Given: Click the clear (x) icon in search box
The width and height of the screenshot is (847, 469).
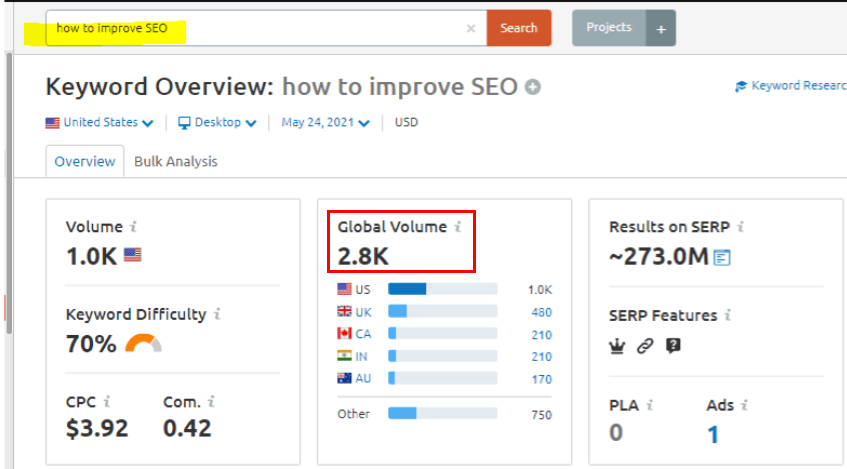Looking at the screenshot, I should tap(471, 29).
